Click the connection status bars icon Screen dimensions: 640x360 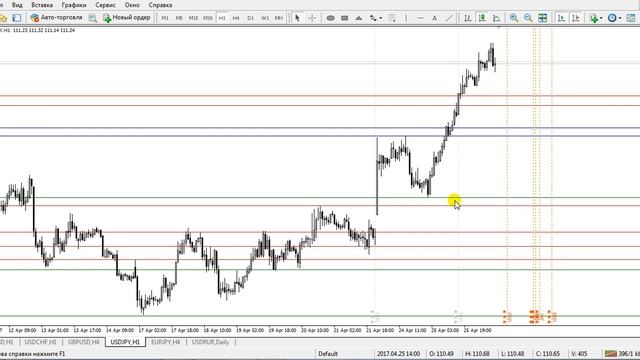611,354
